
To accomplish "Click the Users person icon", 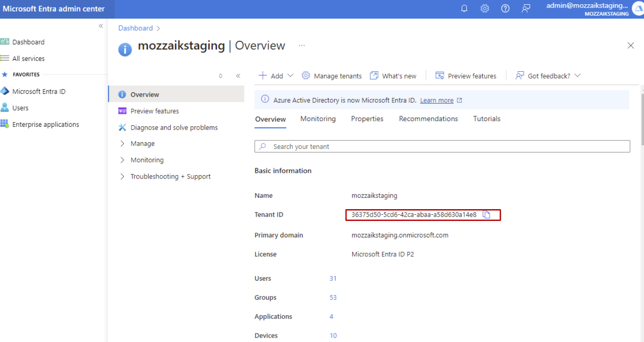I will (5, 107).
